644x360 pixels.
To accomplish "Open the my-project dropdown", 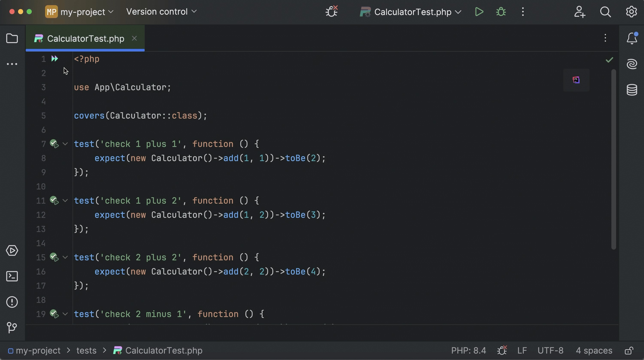I will [x=79, y=12].
